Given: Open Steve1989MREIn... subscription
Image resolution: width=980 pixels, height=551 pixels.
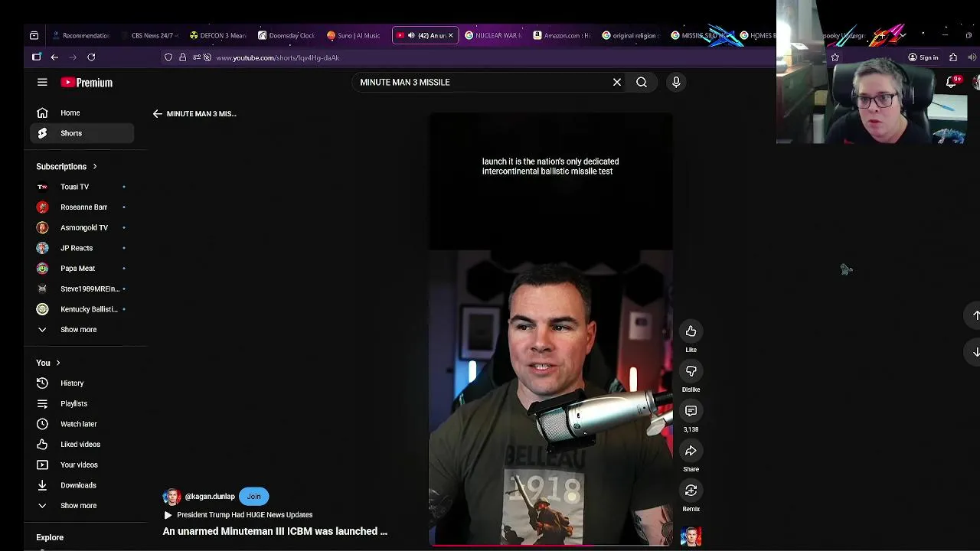Looking at the screenshot, I should (83, 289).
